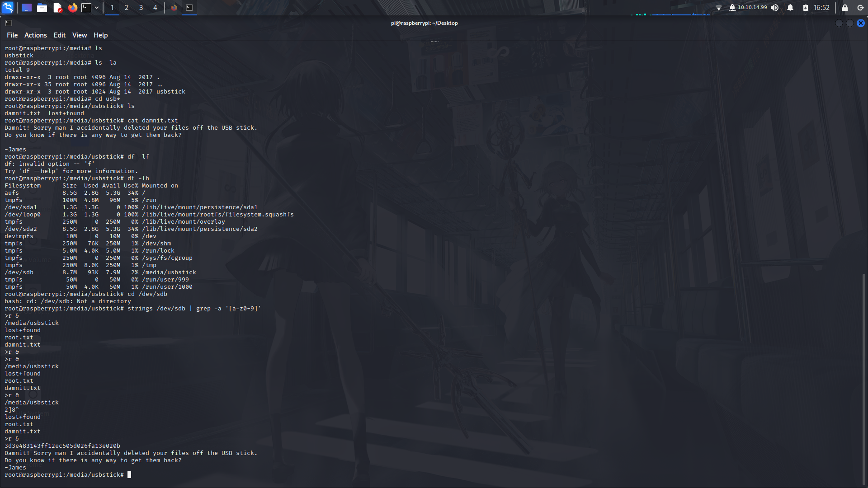
Task: Switch to workspace 3
Action: [141, 8]
